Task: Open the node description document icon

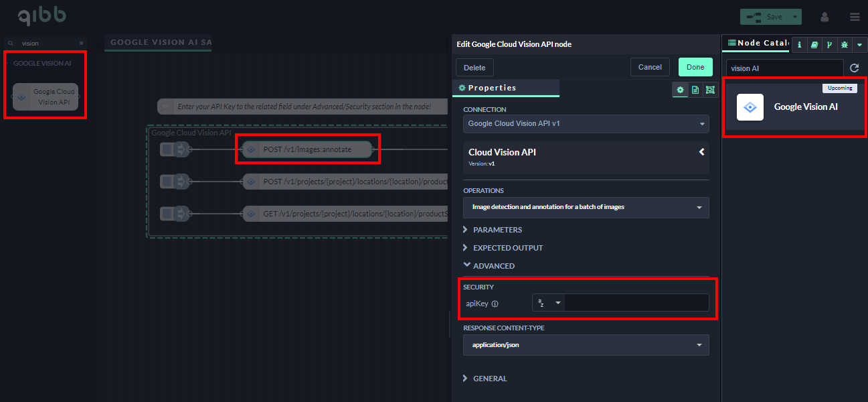Action: pyautogui.click(x=695, y=90)
